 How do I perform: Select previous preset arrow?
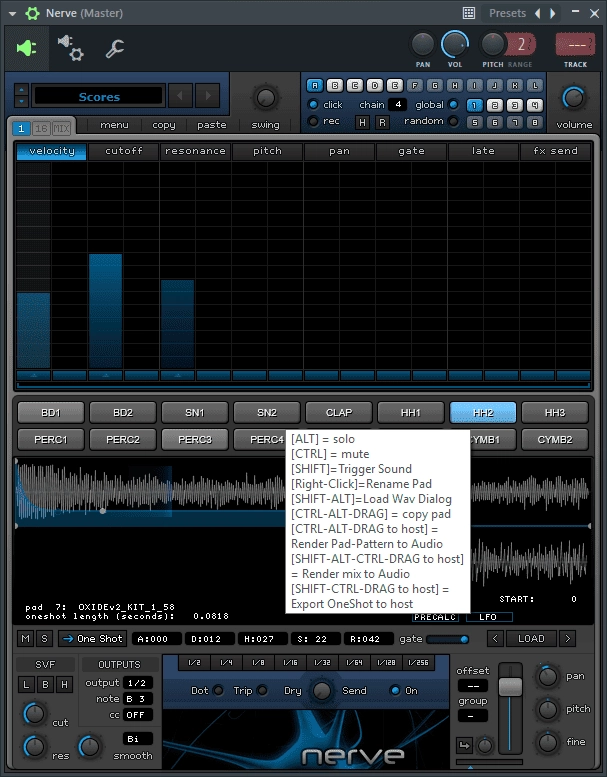pos(538,13)
